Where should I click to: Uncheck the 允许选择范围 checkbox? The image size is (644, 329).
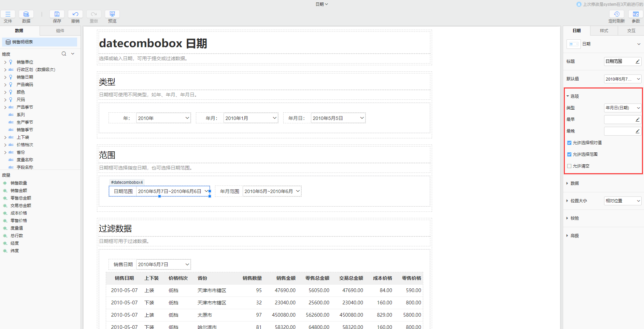click(x=569, y=154)
